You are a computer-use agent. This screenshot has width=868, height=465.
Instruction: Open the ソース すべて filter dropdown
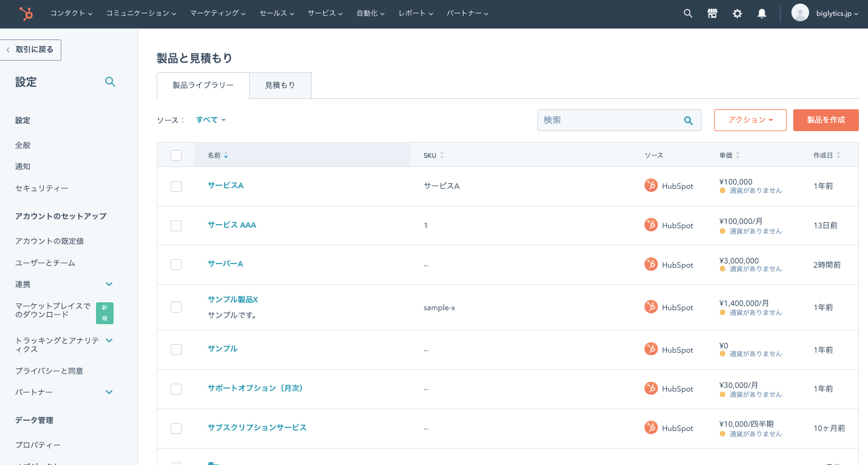pyautogui.click(x=211, y=120)
